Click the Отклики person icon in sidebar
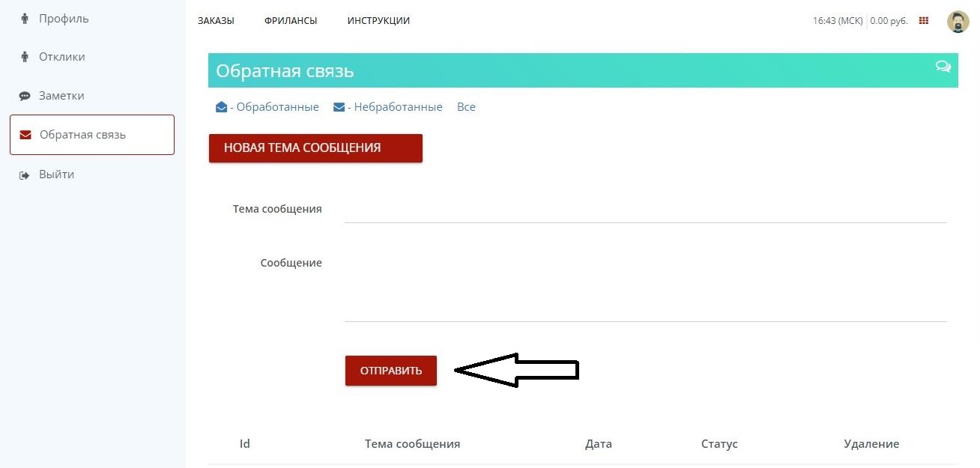 tap(25, 57)
